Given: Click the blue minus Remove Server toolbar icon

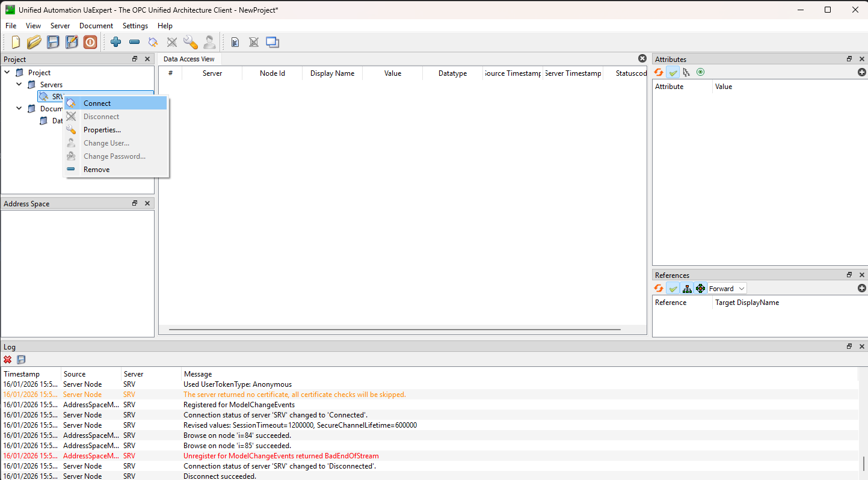Looking at the screenshot, I should pyautogui.click(x=135, y=42).
